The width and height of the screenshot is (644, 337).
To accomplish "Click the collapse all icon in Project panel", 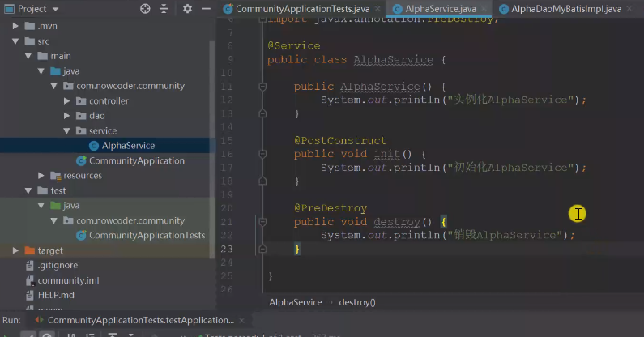I will click(x=164, y=9).
